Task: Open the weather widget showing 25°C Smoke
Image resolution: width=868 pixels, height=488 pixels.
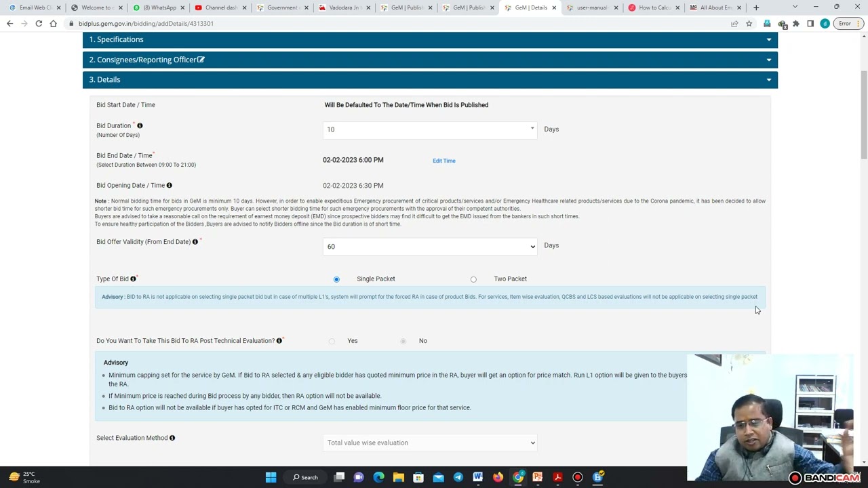Action: (26, 477)
